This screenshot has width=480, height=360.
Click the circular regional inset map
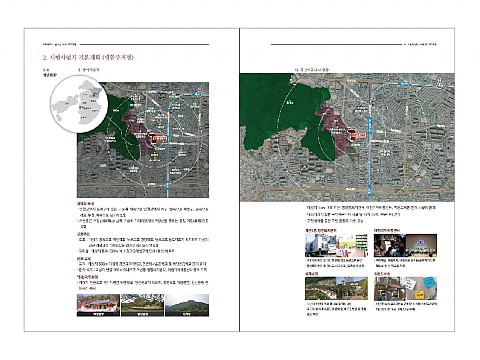pos(79,104)
